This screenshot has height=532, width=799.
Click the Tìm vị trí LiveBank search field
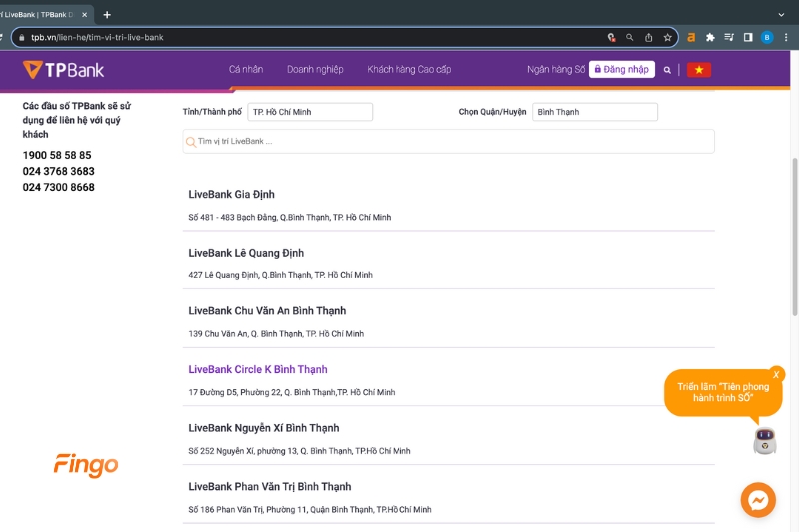pyautogui.click(x=448, y=141)
